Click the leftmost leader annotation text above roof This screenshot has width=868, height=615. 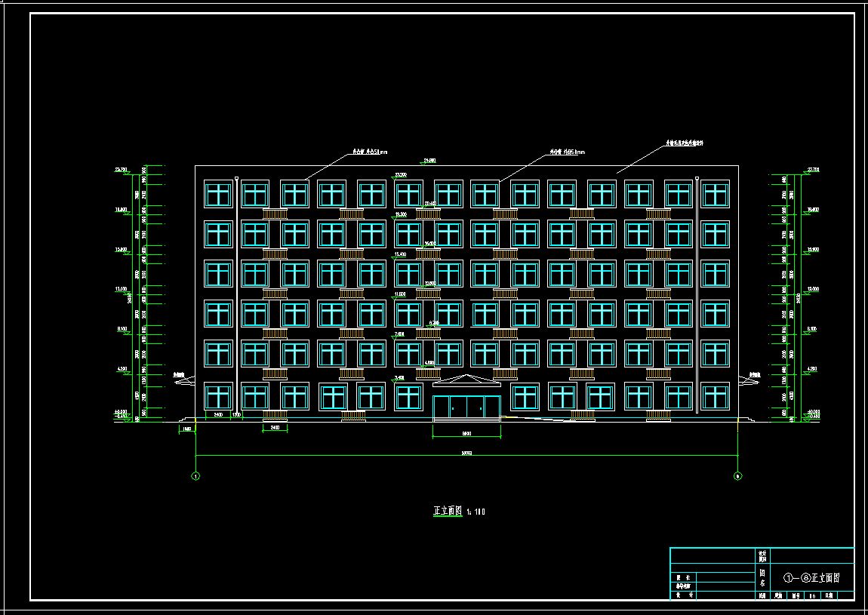371,152
